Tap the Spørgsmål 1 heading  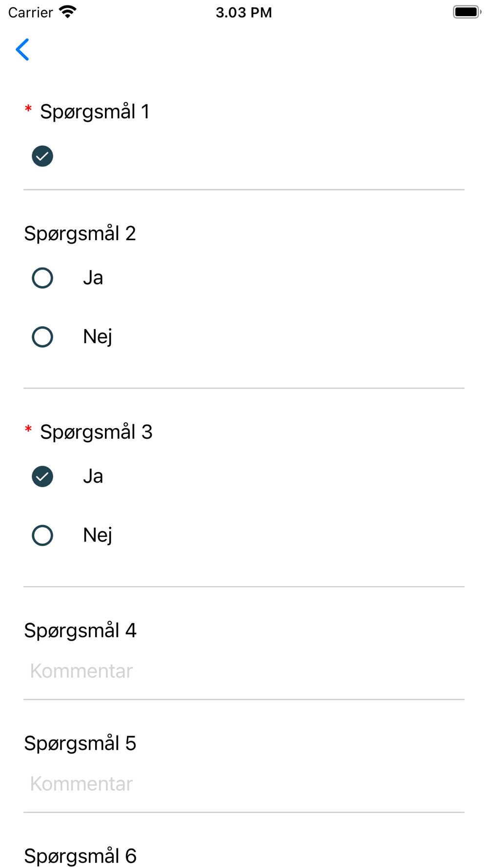point(95,112)
